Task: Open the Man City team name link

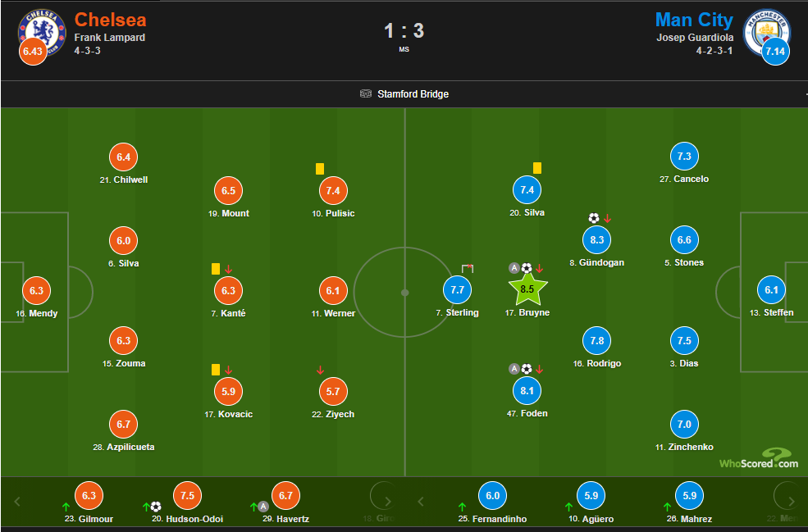Action: pyautogui.click(x=694, y=20)
